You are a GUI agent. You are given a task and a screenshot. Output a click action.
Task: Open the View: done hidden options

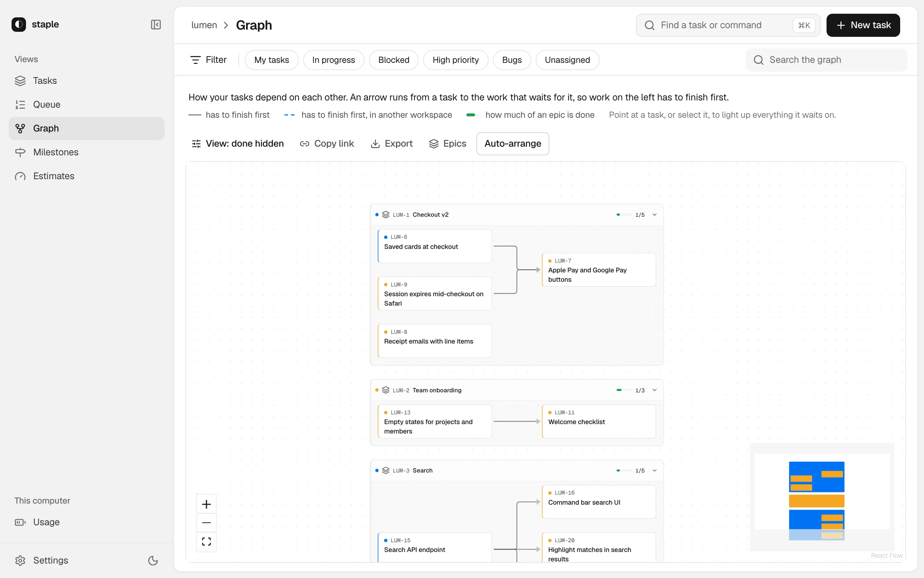[237, 144]
